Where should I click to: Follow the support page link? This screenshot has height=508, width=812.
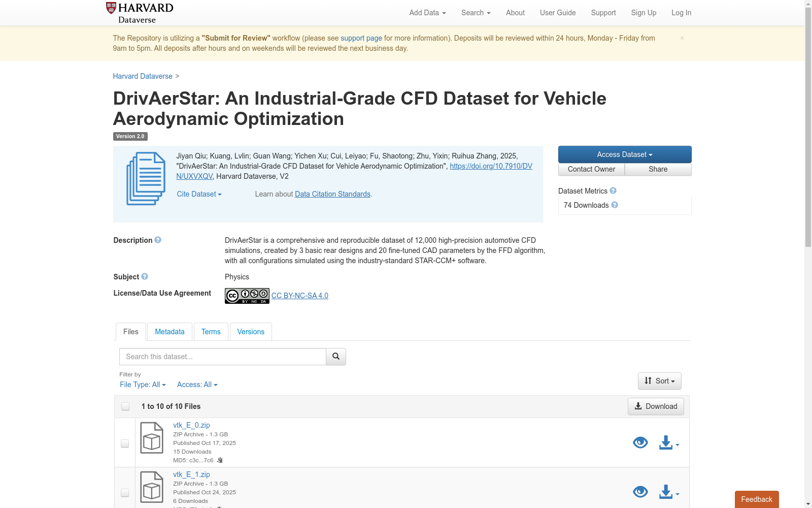(x=361, y=38)
